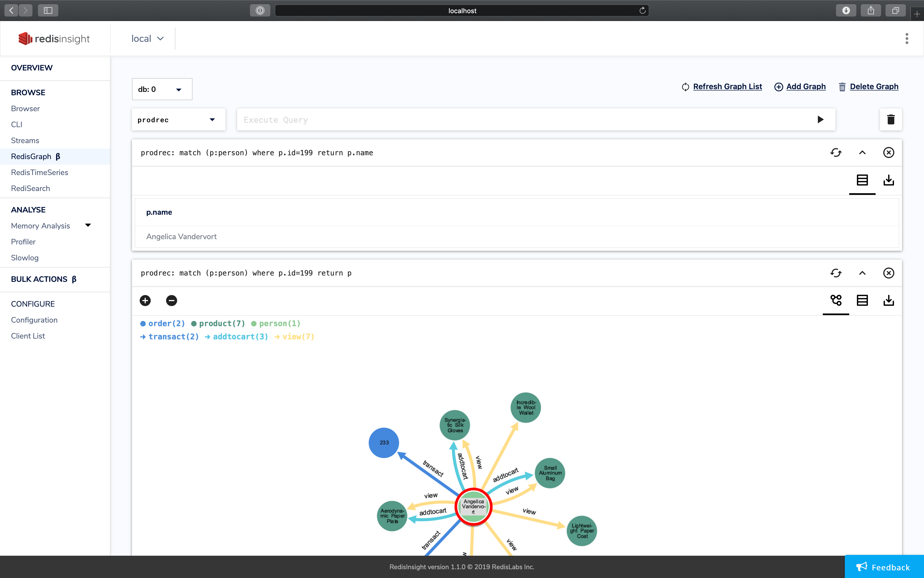
Task: Select Lightweight Paper Coat product node
Action: (582, 531)
